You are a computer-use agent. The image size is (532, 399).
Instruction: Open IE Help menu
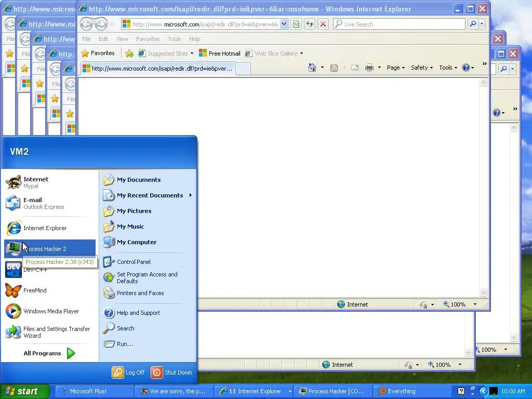[x=194, y=39]
